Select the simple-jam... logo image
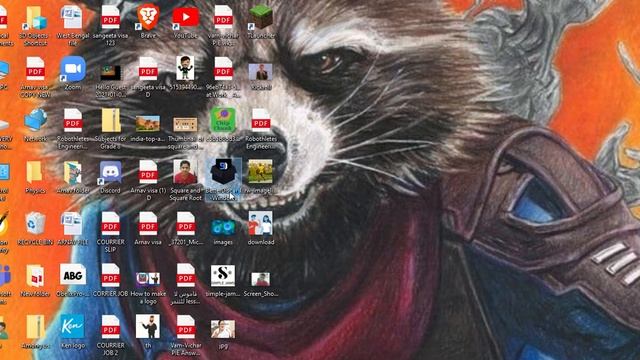The image size is (640, 360). coord(223,276)
